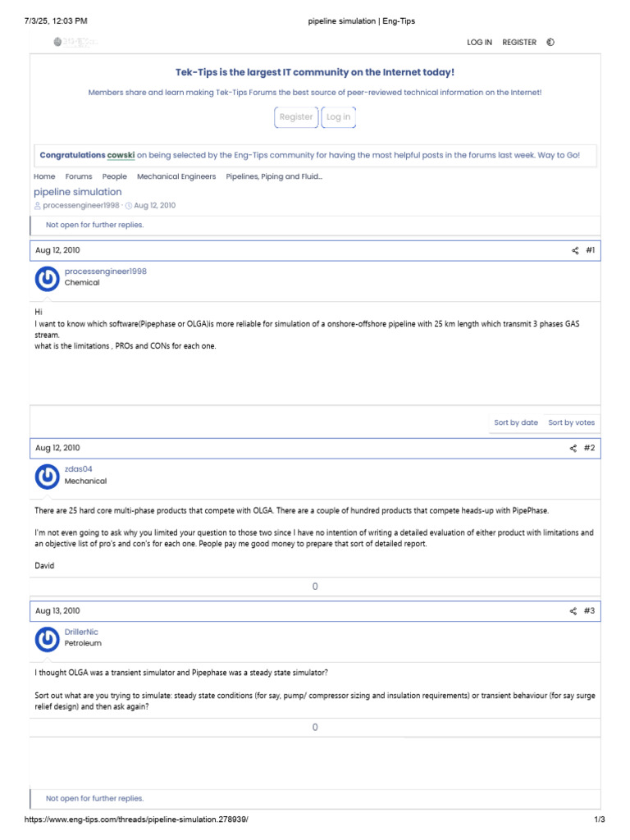Toggle the dark mode style switcher
The image size is (630, 840).
[550, 43]
